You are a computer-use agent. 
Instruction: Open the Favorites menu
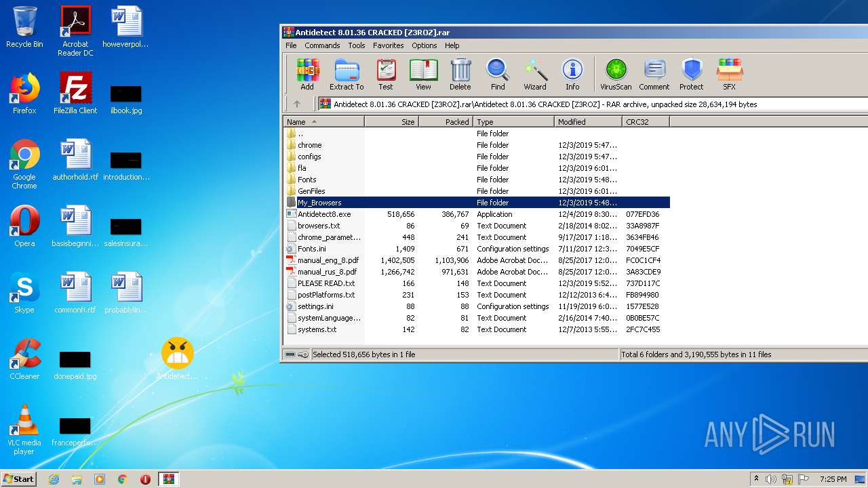[x=389, y=45]
